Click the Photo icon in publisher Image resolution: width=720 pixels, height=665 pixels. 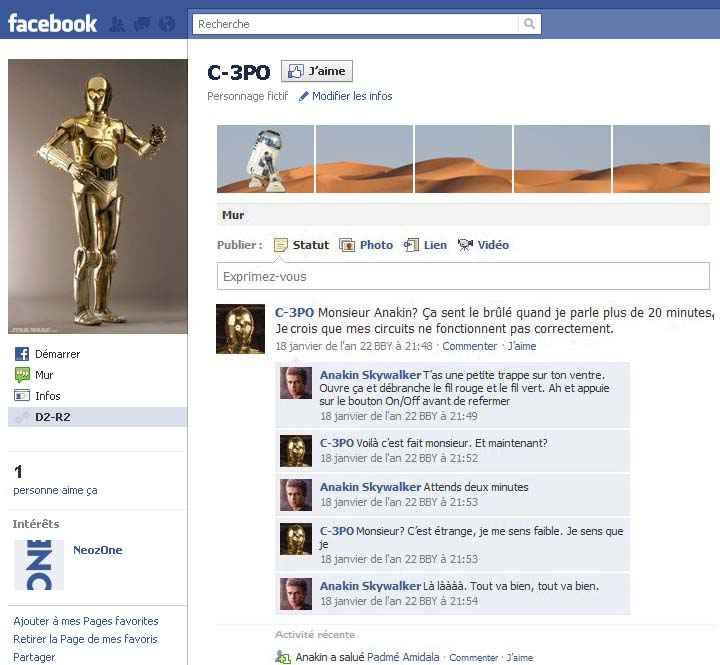347,245
